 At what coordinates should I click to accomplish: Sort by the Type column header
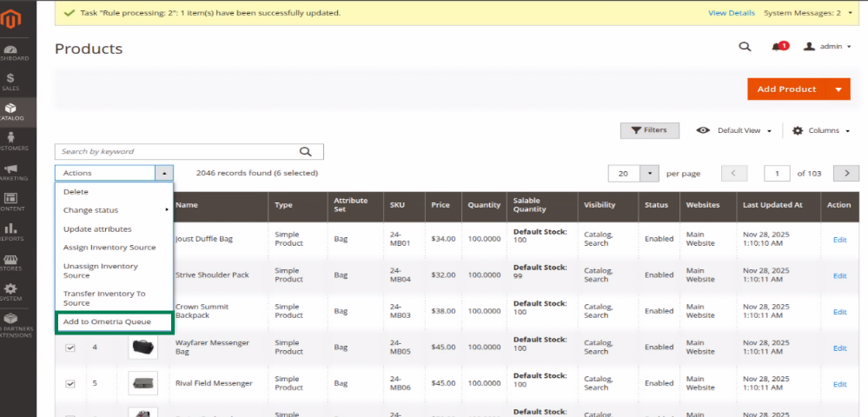pos(298,205)
